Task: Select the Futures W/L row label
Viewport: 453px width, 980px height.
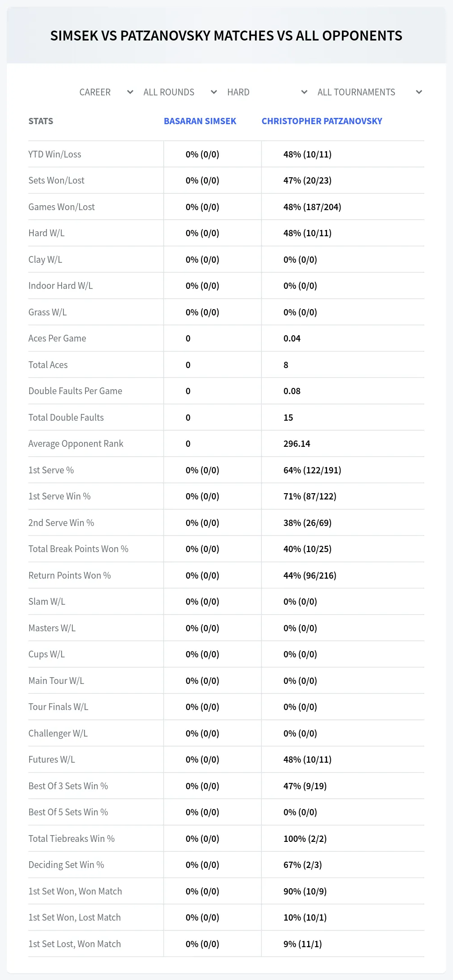Action: pos(52,760)
